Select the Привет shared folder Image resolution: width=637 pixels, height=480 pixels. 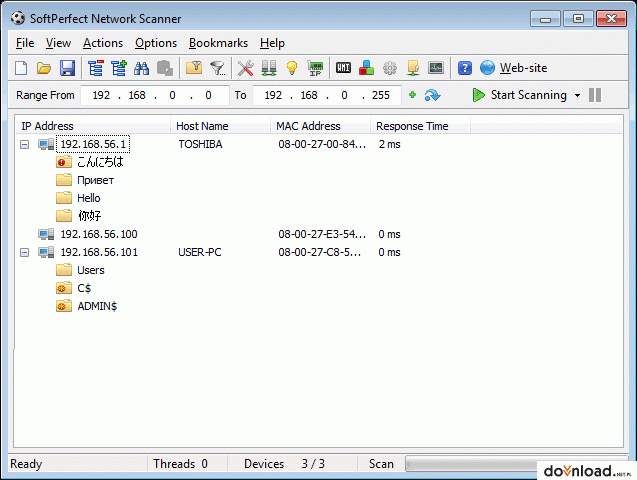[x=95, y=180]
